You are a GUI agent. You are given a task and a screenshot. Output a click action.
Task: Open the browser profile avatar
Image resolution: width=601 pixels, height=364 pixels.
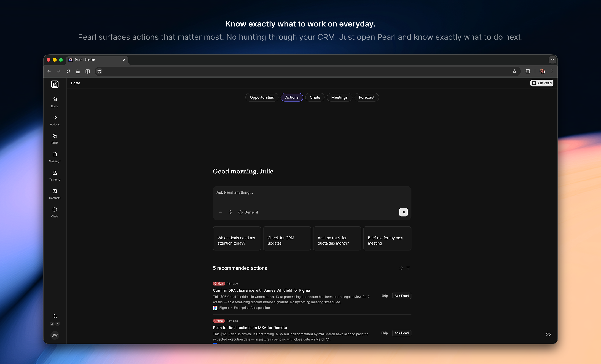pos(542,71)
